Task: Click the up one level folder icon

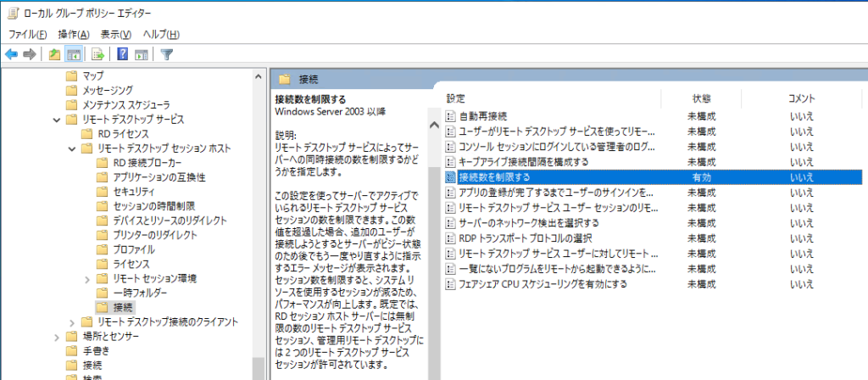Action: point(53,54)
